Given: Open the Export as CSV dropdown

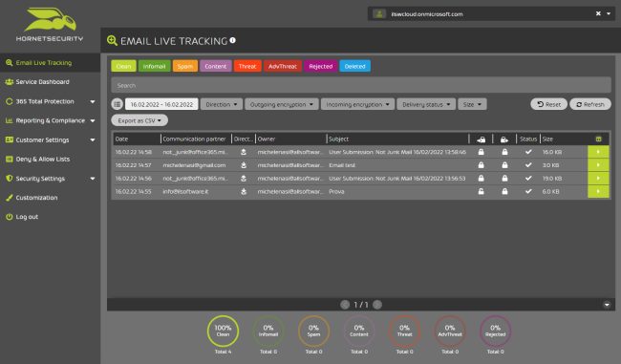Looking at the screenshot, I should point(139,120).
